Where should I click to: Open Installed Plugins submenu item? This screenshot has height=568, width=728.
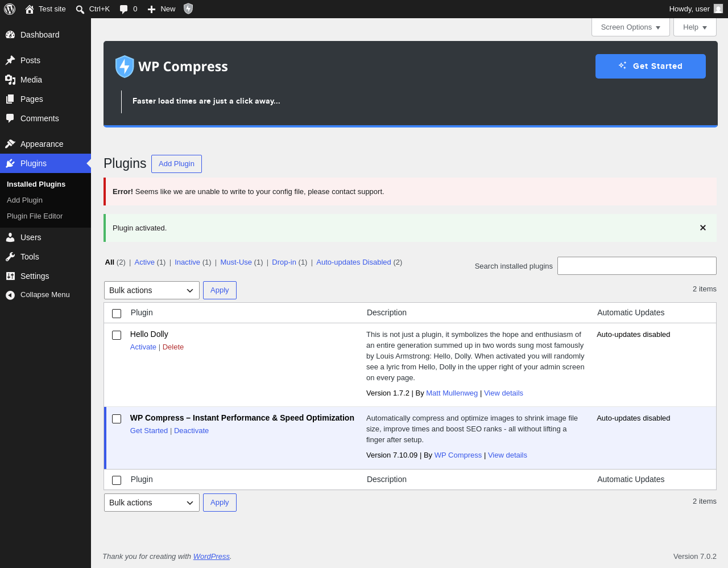pyautogui.click(x=36, y=184)
